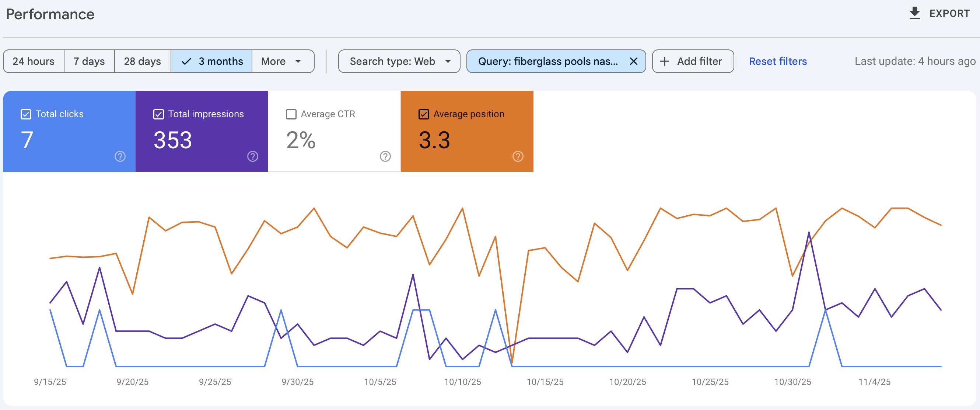
Task: Uncheck the Total impressions checkbox
Action: 158,114
